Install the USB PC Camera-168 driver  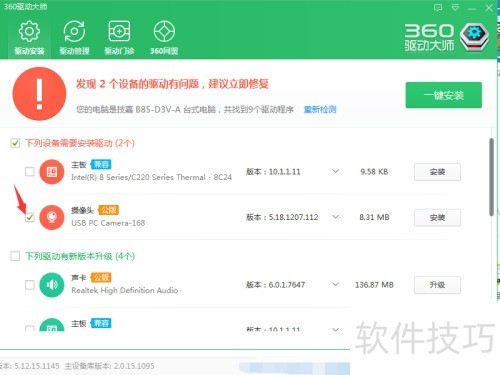(437, 218)
